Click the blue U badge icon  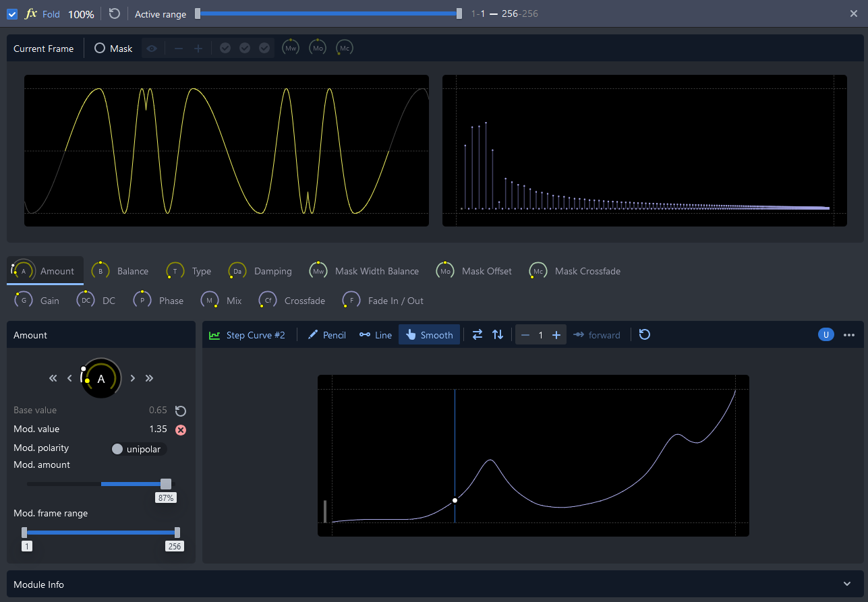click(826, 335)
